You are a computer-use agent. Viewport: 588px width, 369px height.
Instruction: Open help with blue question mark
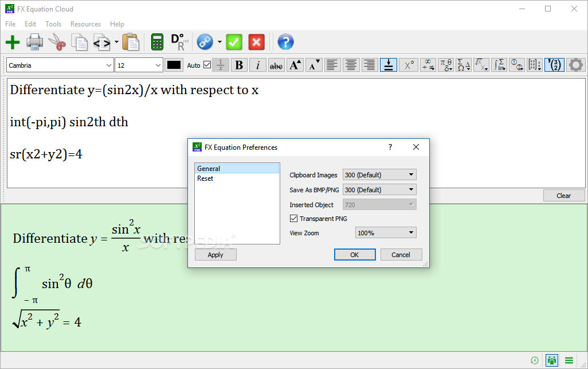coord(285,42)
